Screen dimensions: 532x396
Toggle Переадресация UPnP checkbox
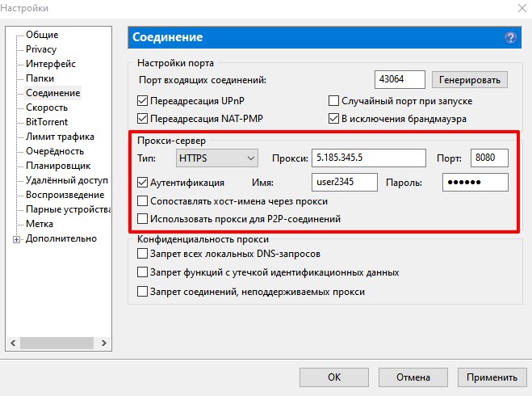[143, 101]
